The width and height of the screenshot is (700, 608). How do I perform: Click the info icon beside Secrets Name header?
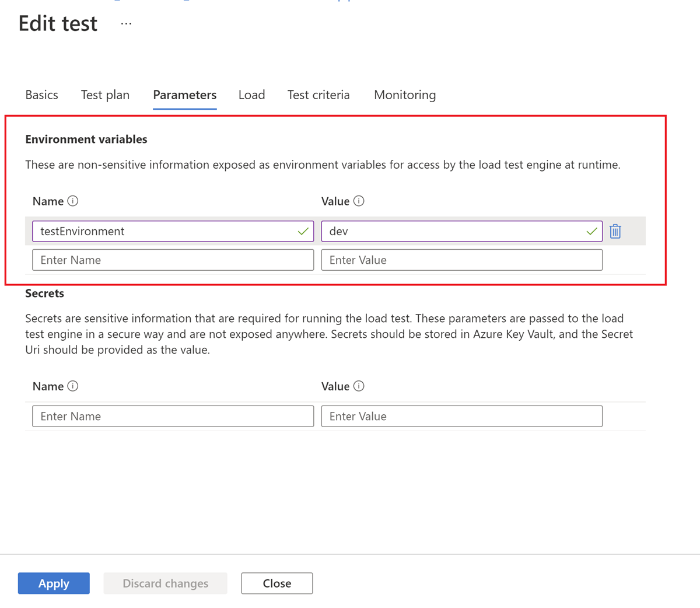[72, 386]
